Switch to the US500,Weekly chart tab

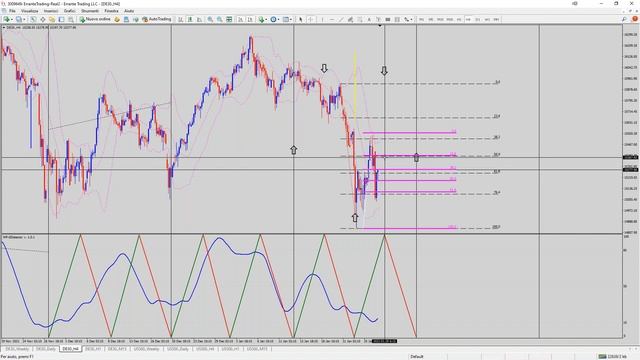pyautogui.click(x=146, y=349)
